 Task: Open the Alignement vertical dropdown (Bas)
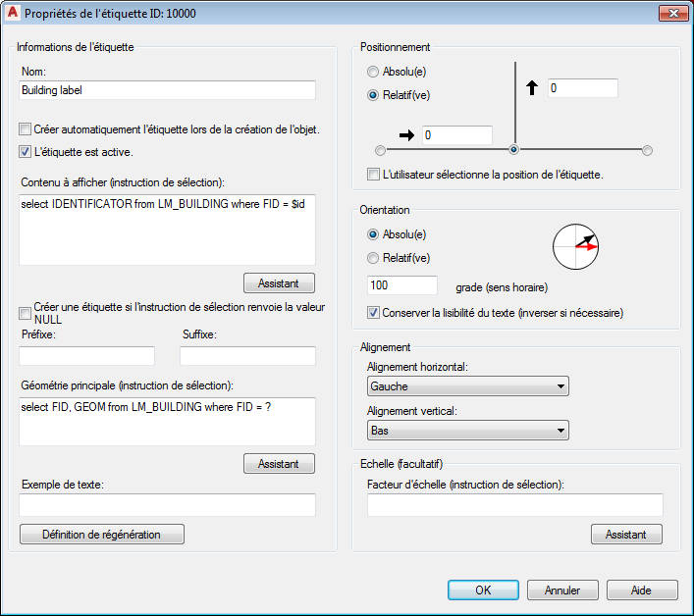(468, 431)
